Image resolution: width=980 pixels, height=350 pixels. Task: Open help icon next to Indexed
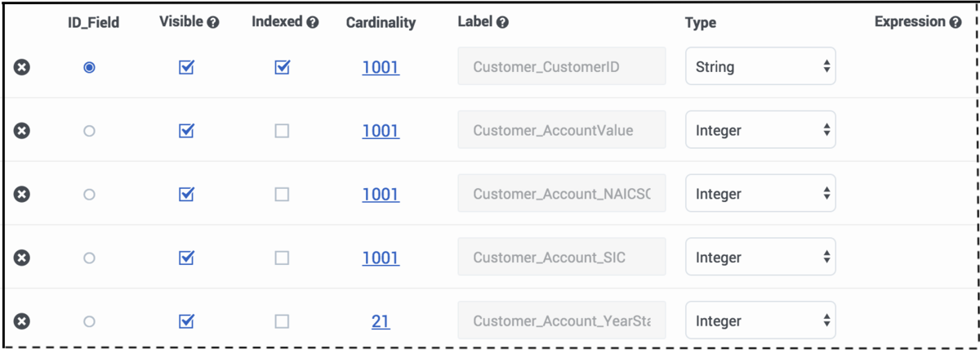(x=313, y=23)
